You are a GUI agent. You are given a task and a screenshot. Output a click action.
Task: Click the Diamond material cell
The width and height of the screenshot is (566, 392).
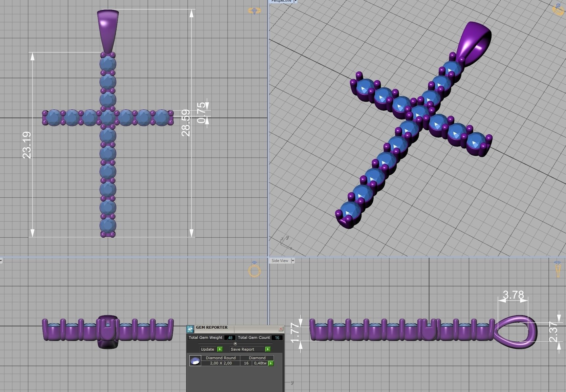tap(257, 358)
